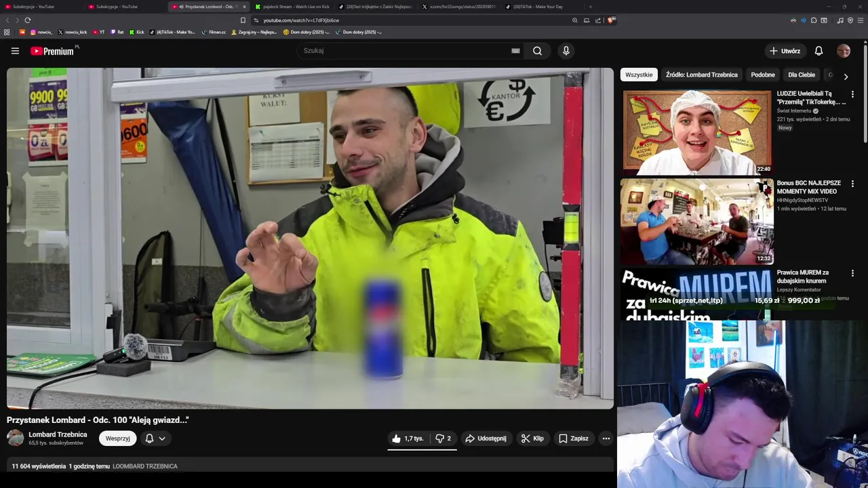Open the nowciu_kick X bookmark
The height and width of the screenshot is (488, 868).
coord(73,32)
